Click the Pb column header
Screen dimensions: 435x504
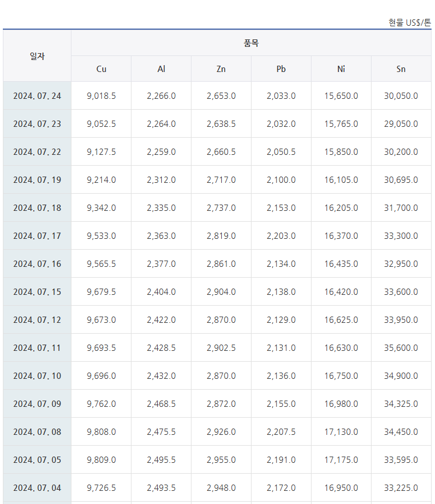(x=281, y=69)
